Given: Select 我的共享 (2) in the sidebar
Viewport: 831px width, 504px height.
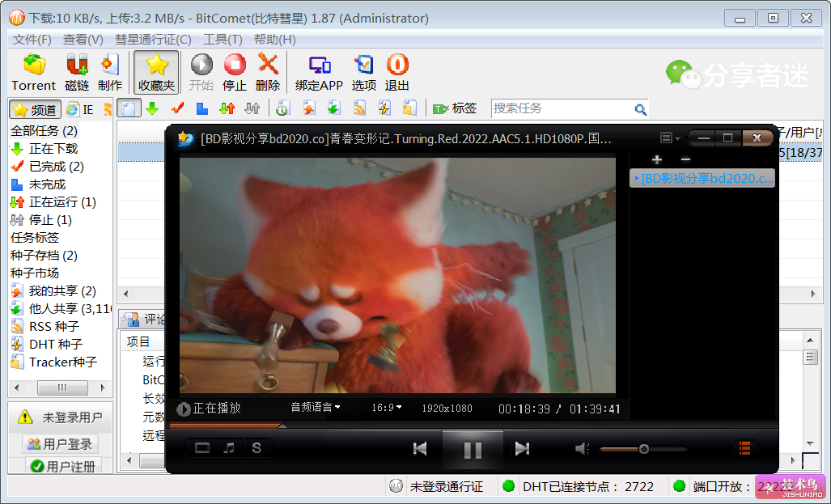Looking at the screenshot, I should point(53,291).
